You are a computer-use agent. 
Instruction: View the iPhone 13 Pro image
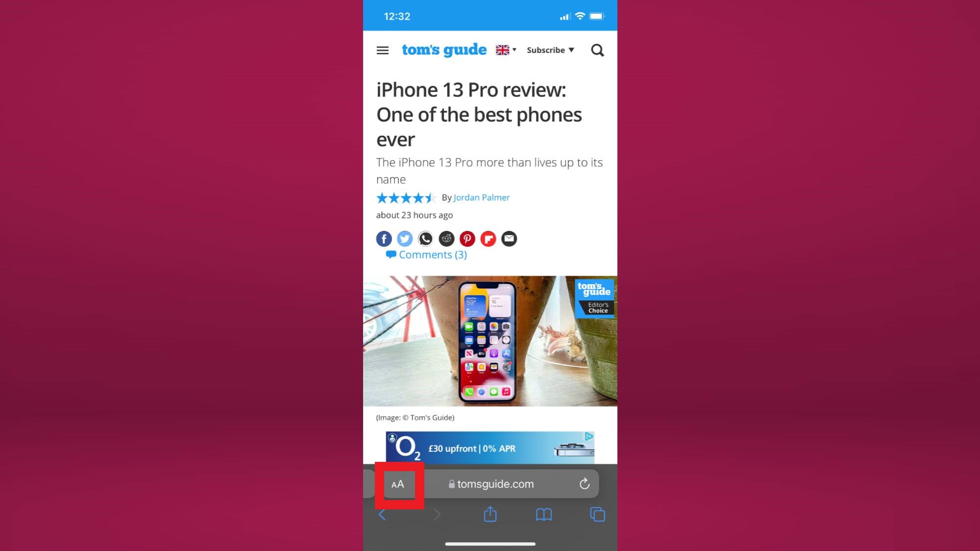[490, 341]
